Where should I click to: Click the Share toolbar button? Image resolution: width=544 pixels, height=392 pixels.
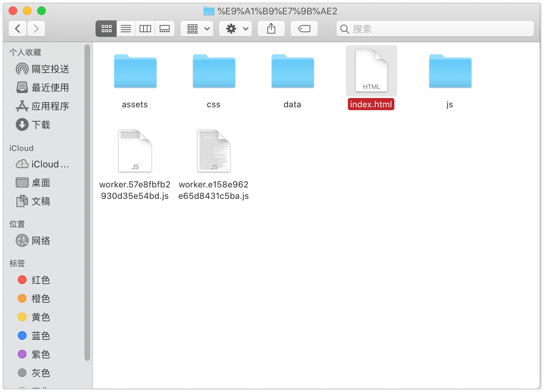pyautogui.click(x=271, y=29)
